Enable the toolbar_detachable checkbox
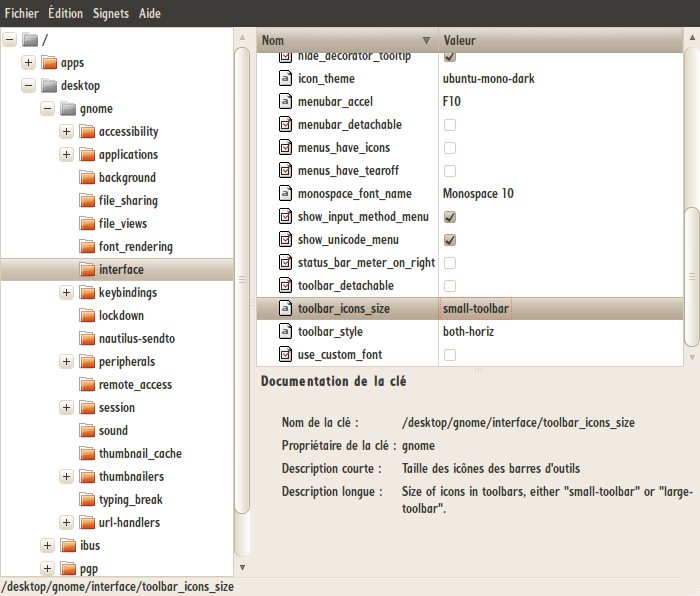Screen dimensions: 700x596 [450, 286]
